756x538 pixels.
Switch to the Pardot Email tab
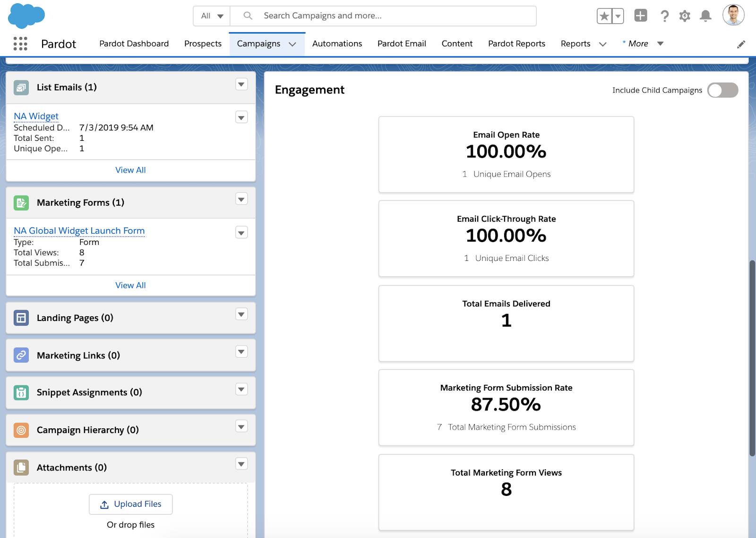point(402,43)
